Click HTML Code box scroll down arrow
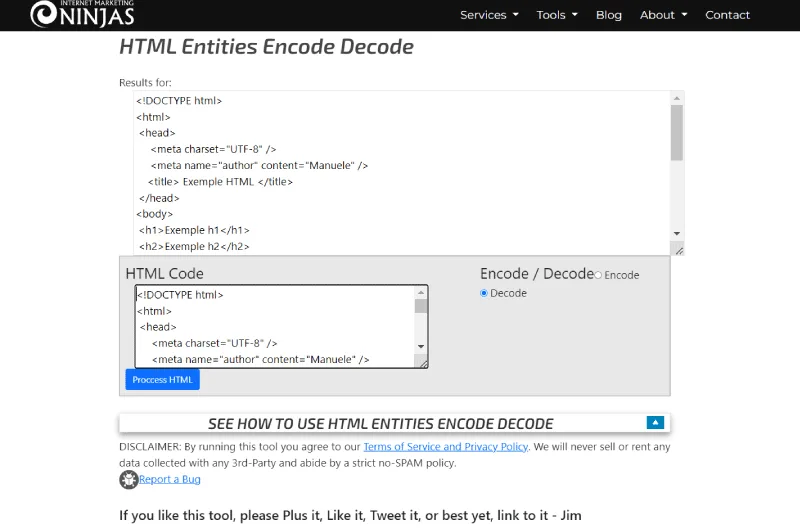The height and width of the screenshot is (530, 800). pyautogui.click(x=421, y=346)
